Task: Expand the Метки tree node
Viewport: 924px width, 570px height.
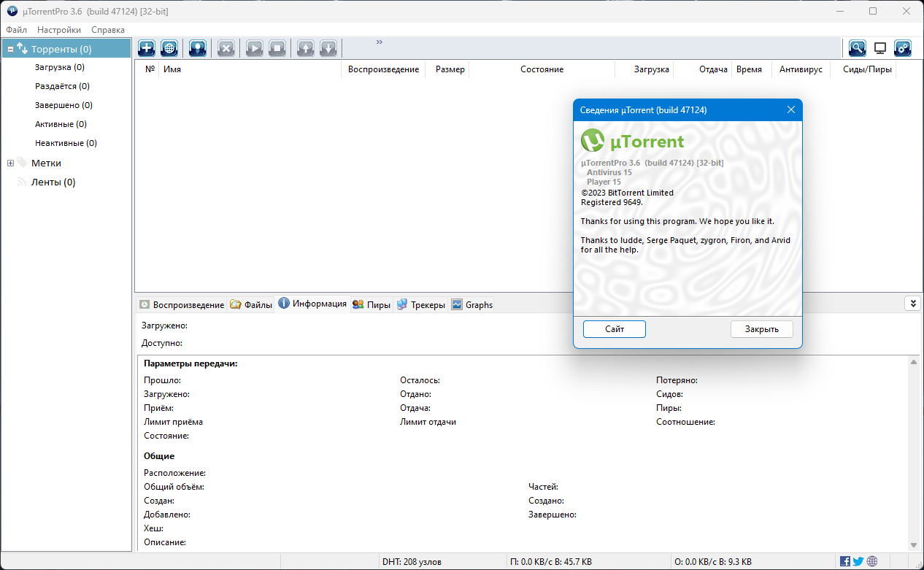Action: pos(10,163)
